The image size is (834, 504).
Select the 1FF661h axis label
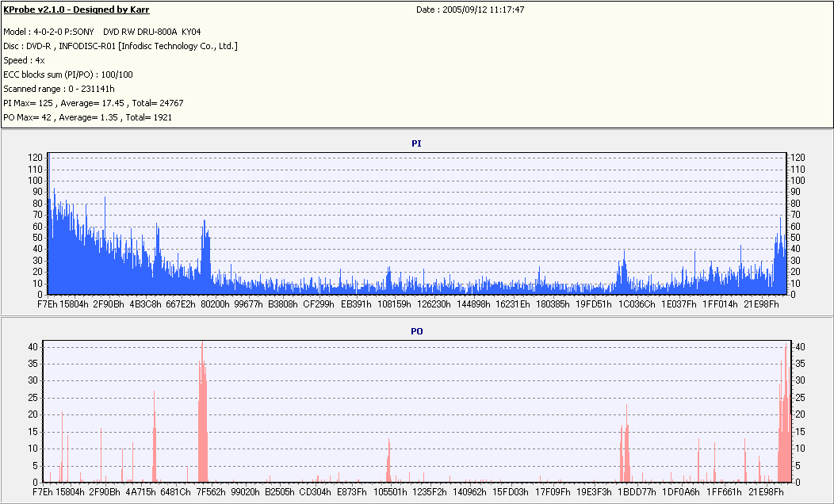(723, 492)
